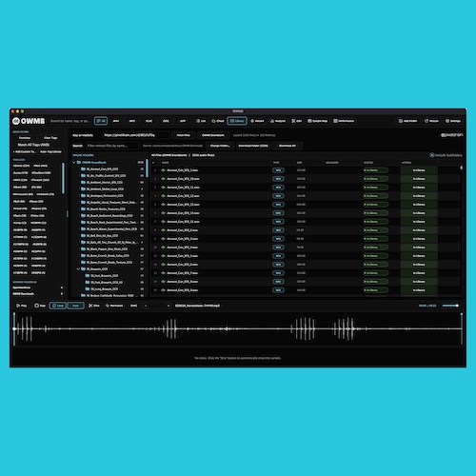This screenshot has width=476, height=476.
Task: Filter by OGG format
Action: coord(166,121)
